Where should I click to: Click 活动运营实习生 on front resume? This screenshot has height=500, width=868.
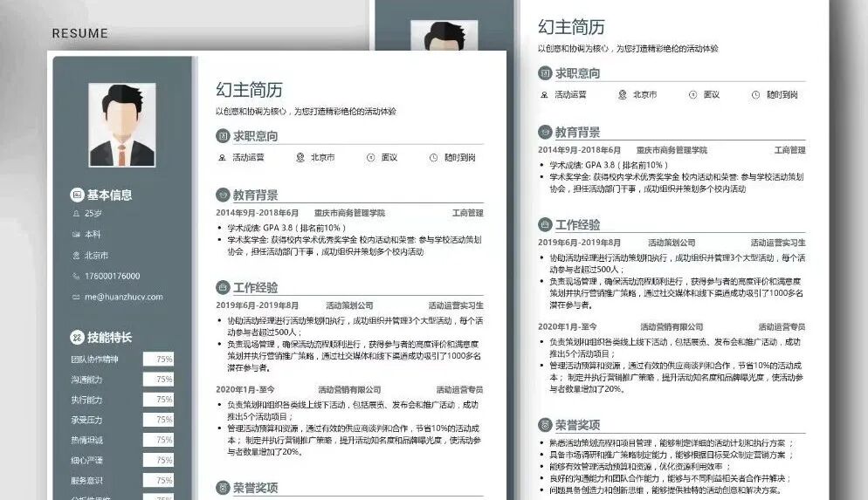456,305
